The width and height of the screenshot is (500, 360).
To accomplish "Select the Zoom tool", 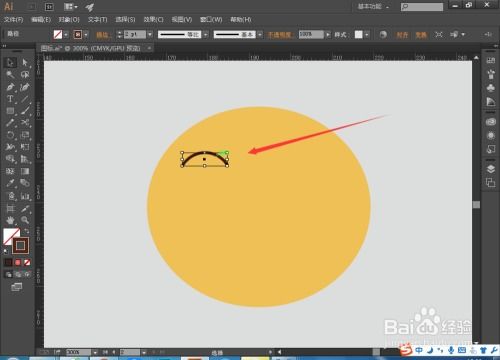I will pyautogui.click(x=25, y=220).
